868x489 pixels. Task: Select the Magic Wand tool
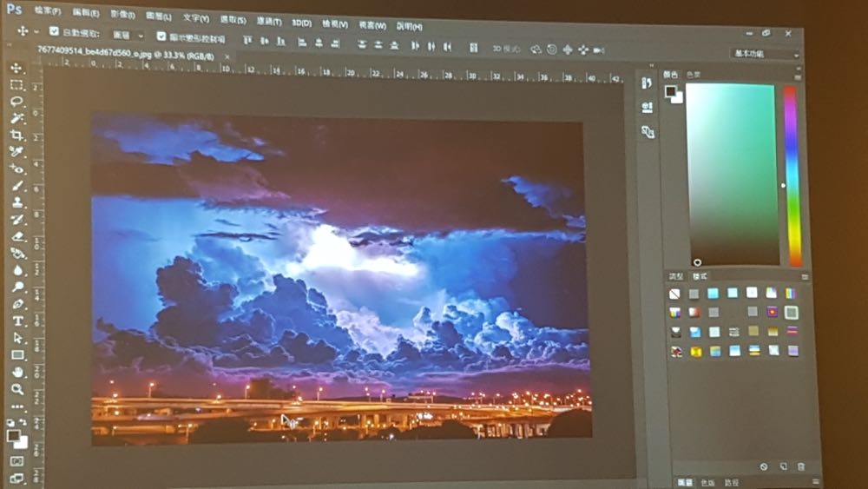[x=17, y=118]
